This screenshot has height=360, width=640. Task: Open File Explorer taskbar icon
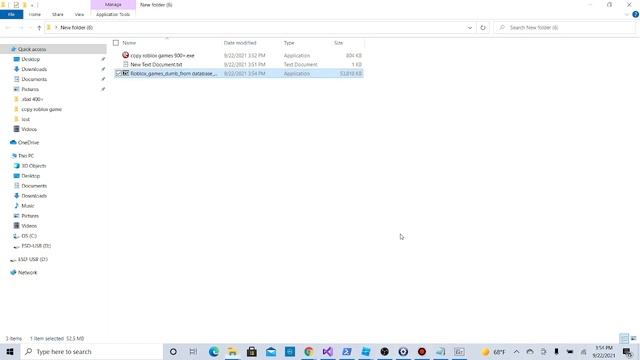tap(233, 351)
